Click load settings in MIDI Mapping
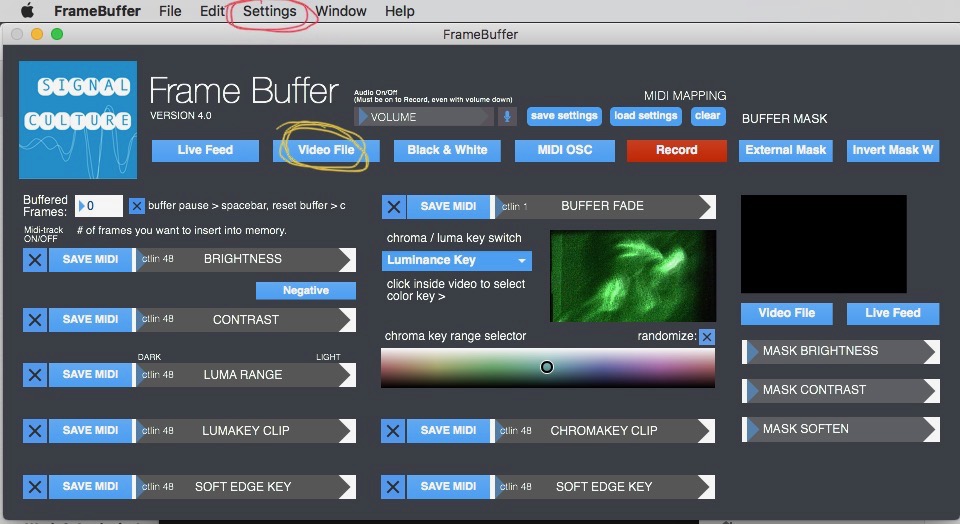Image resolution: width=960 pixels, height=524 pixels. [645, 116]
